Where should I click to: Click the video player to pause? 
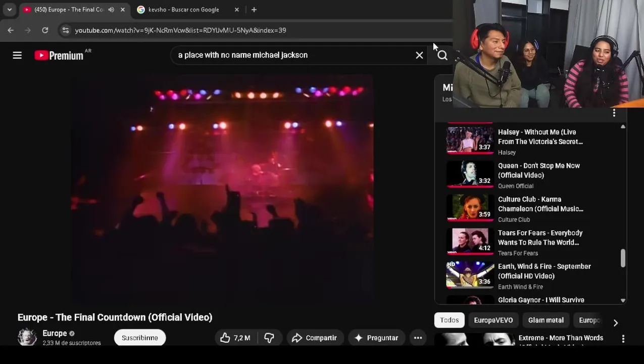(222, 190)
